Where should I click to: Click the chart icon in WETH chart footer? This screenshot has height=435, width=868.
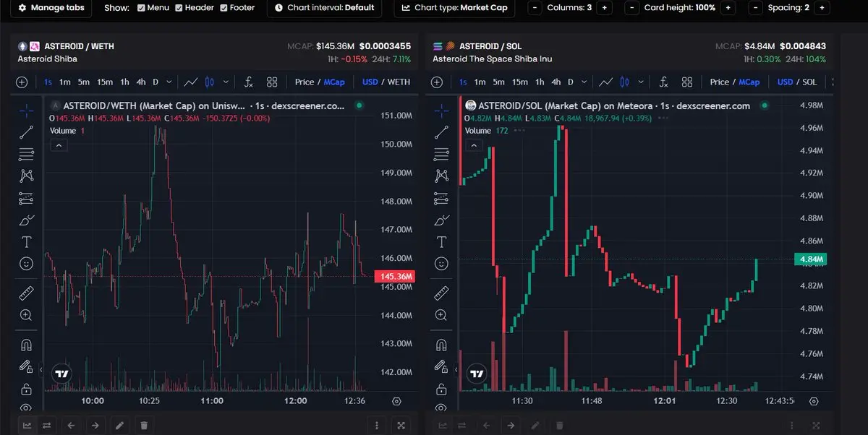click(27, 426)
